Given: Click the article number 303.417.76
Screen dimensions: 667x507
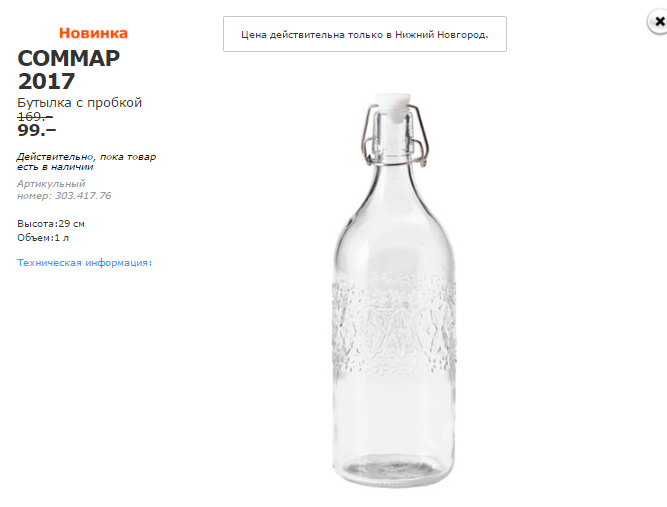Looking at the screenshot, I should (83, 195).
